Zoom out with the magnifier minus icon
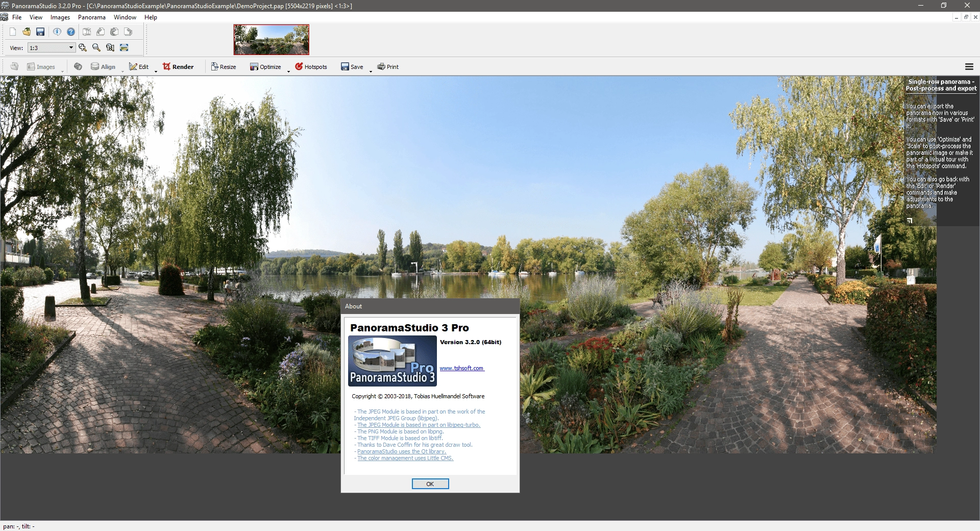 96,47
